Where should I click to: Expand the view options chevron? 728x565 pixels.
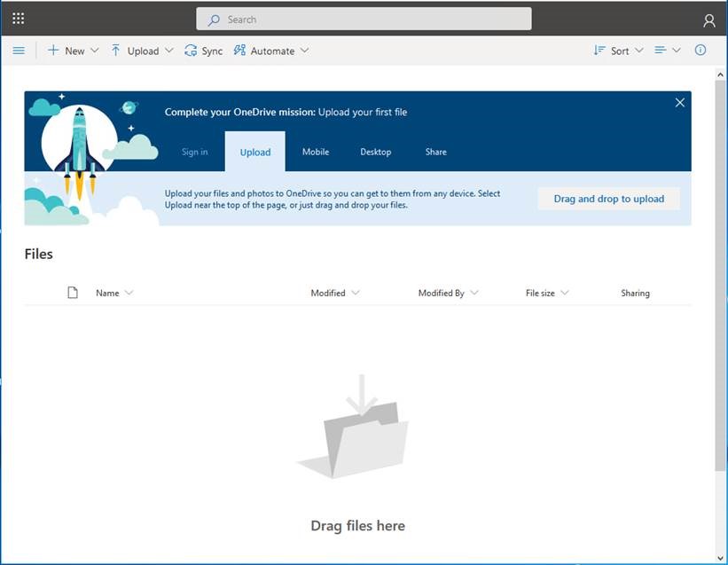point(677,51)
